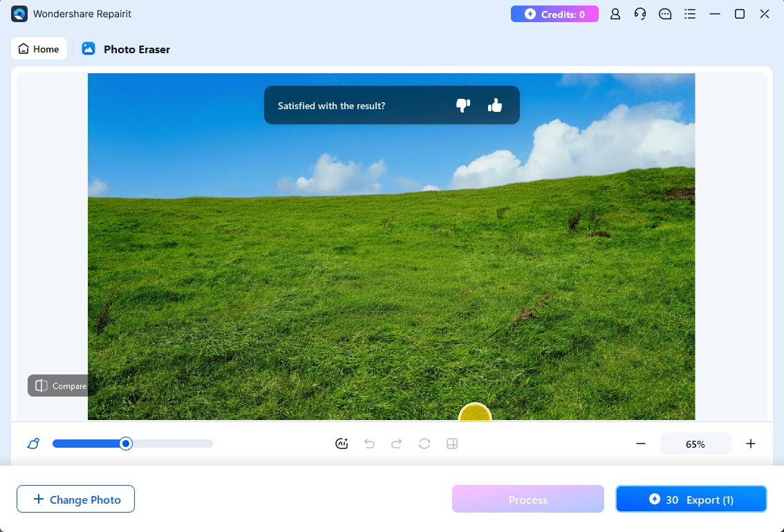This screenshot has height=532, width=784.
Task: Click the Process button
Action: pos(528,499)
